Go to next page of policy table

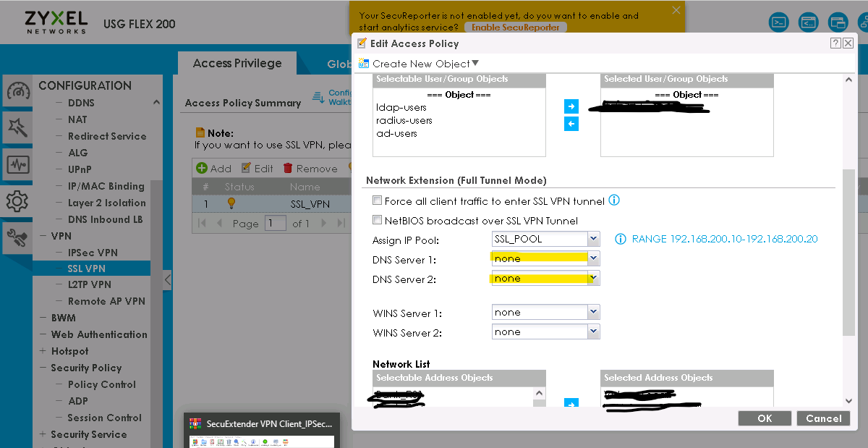point(323,224)
